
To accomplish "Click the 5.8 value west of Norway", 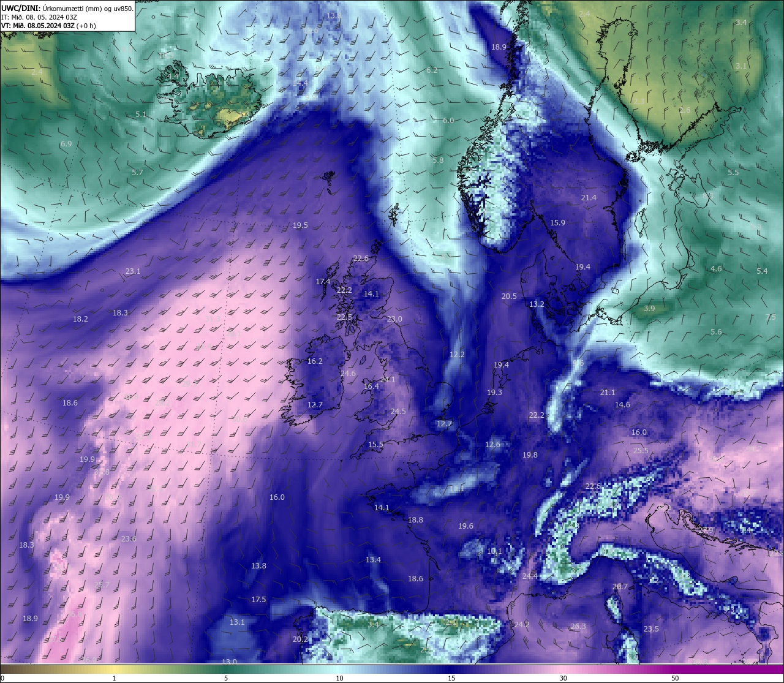I will pyautogui.click(x=438, y=160).
